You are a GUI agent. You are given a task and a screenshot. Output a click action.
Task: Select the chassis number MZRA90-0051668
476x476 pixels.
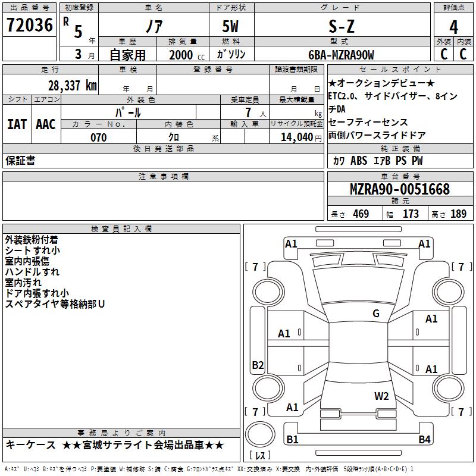pos(399,189)
